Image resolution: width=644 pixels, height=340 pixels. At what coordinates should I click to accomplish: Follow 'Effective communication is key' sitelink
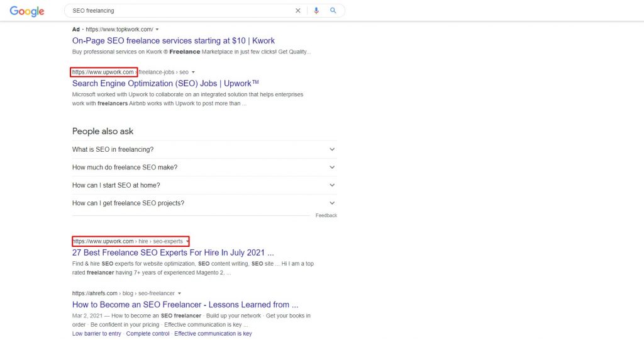tap(213, 334)
